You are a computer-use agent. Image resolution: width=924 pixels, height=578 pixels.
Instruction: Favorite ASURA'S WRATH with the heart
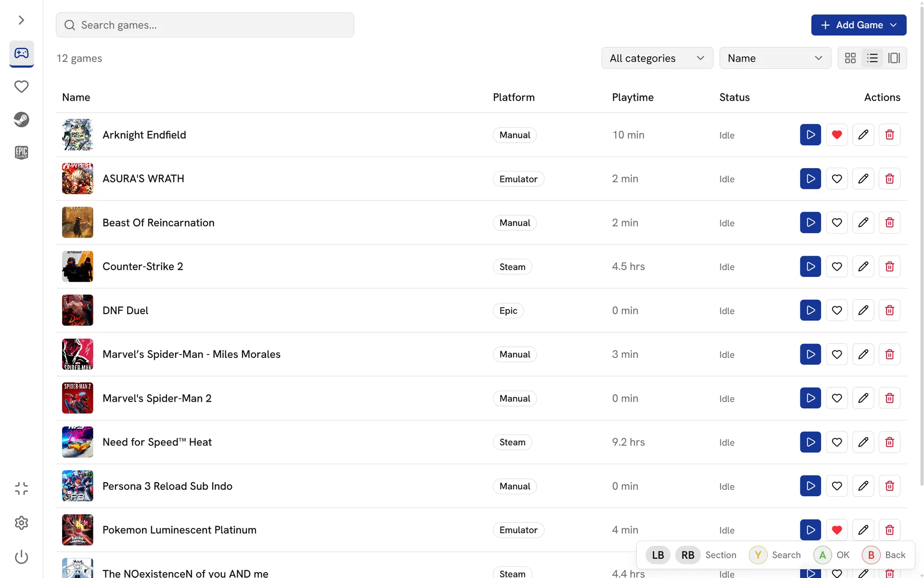click(837, 179)
